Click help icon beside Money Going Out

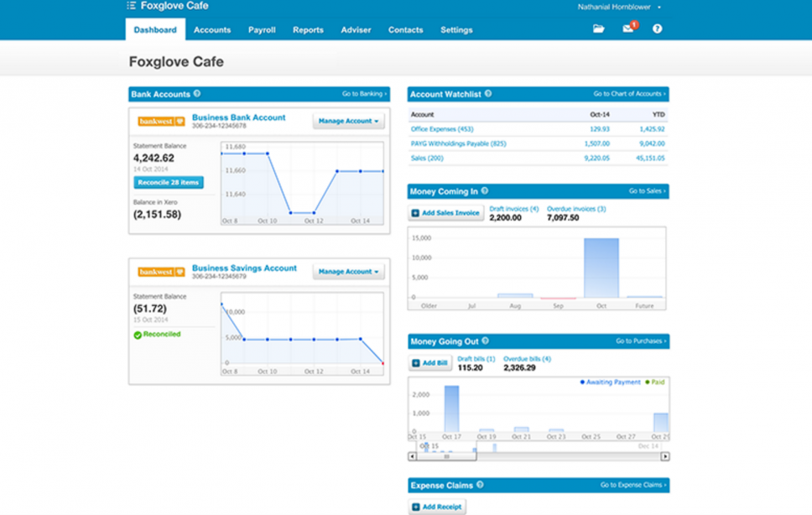(x=486, y=341)
